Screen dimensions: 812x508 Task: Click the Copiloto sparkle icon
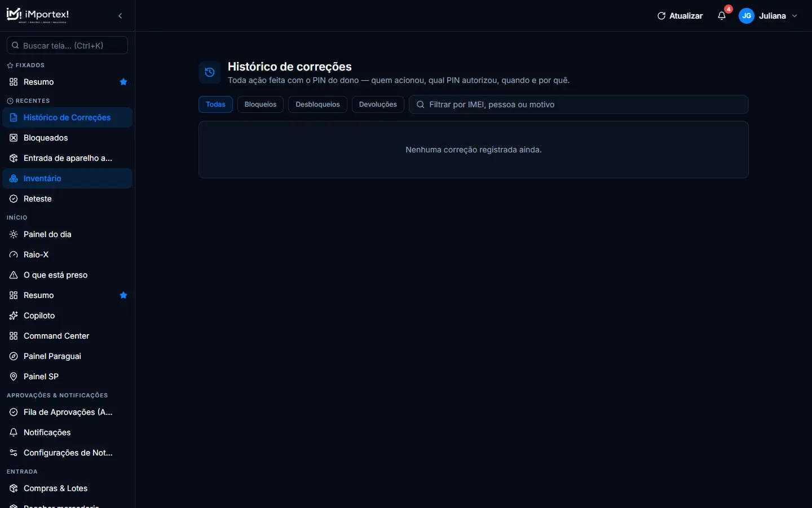(x=14, y=316)
